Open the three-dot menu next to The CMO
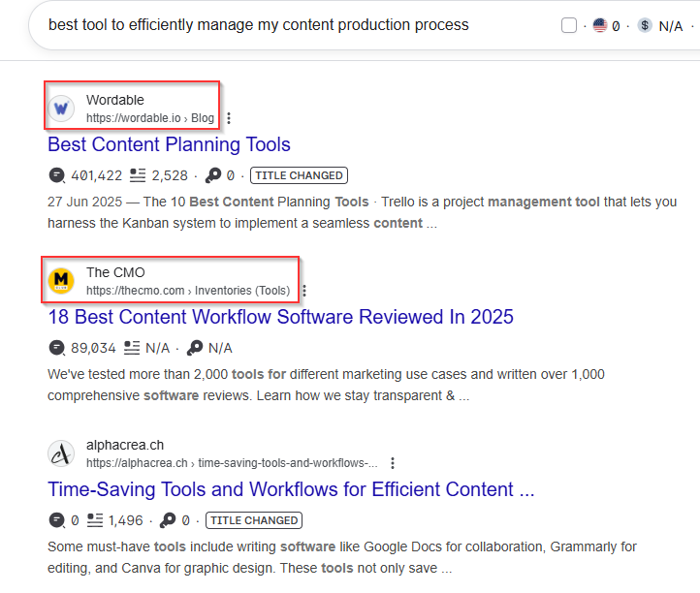 click(304, 291)
